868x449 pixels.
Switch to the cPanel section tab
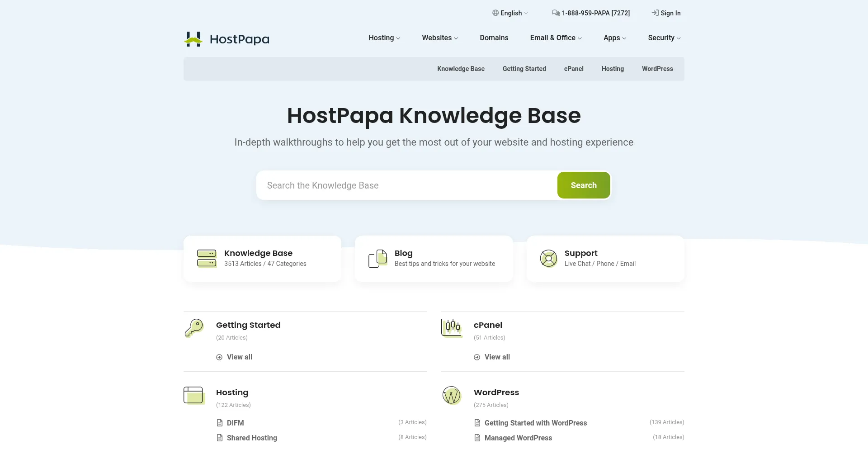[x=573, y=69]
